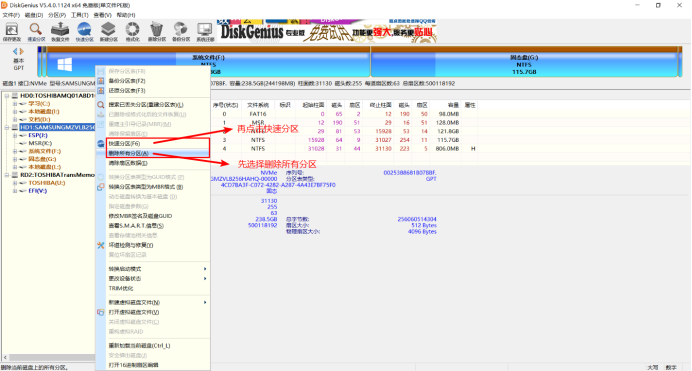
Task: Open the 转换启动模式 submenu arrow
Action: point(205,269)
